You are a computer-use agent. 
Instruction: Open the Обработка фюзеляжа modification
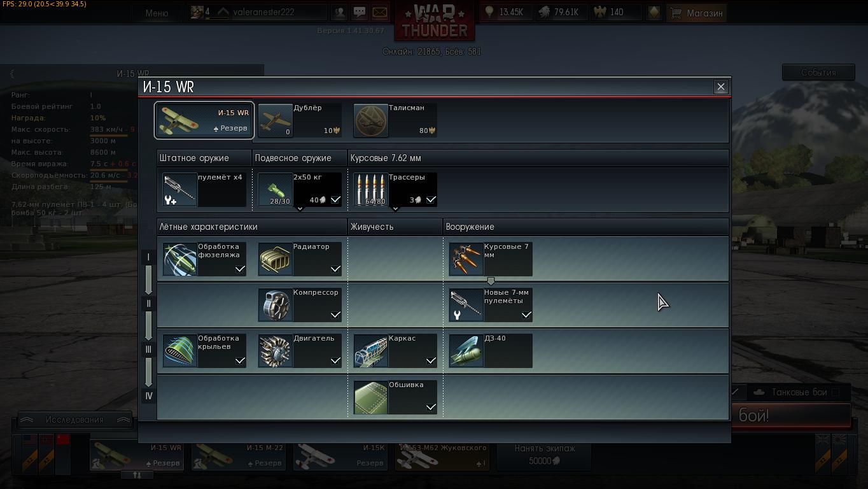(179, 259)
